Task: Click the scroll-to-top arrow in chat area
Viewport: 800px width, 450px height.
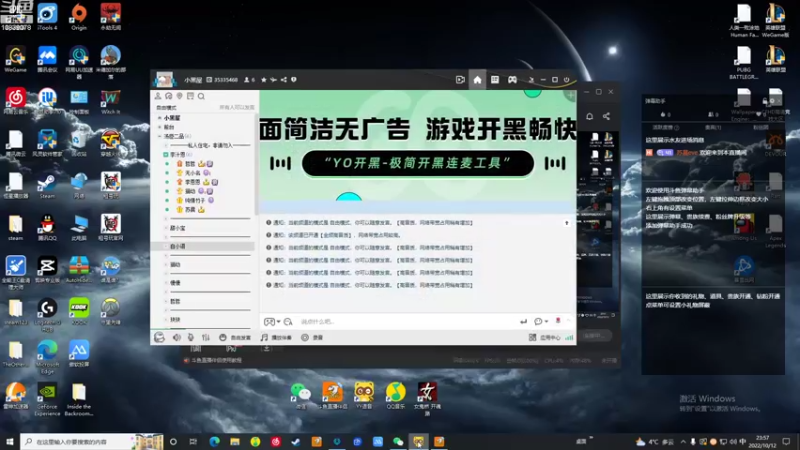Action: [x=566, y=223]
